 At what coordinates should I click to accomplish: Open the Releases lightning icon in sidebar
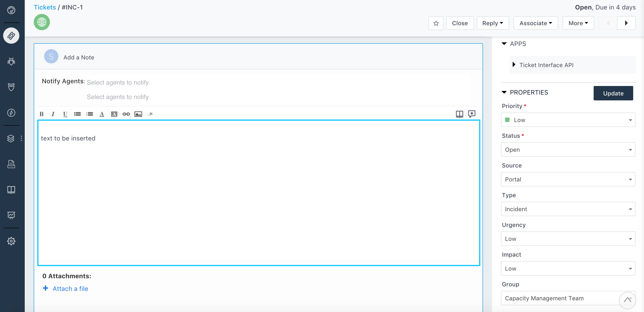pos(11,113)
